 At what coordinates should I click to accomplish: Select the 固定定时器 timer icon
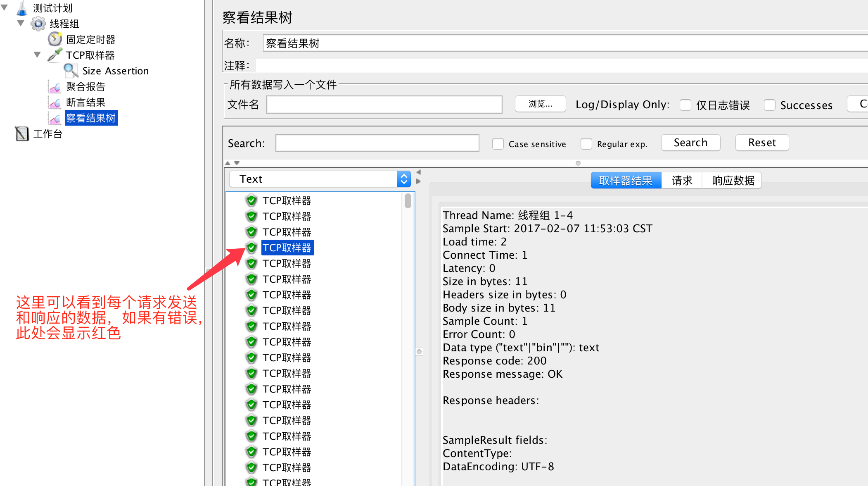pyautogui.click(x=55, y=39)
